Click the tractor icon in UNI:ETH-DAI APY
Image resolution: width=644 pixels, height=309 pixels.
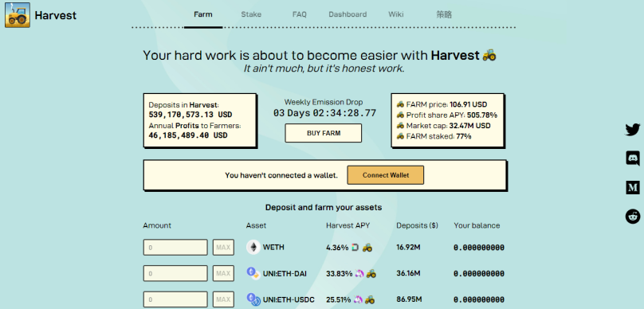click(x=371, y=273)
